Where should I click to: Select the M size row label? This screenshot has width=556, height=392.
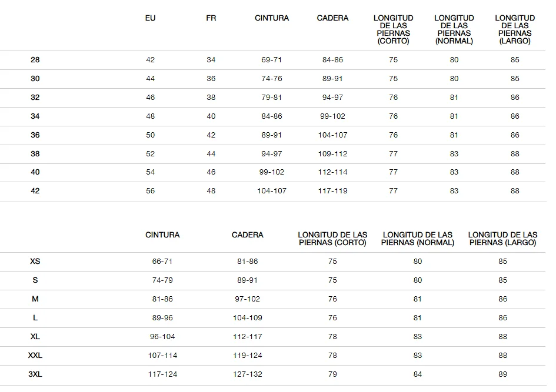35,299
